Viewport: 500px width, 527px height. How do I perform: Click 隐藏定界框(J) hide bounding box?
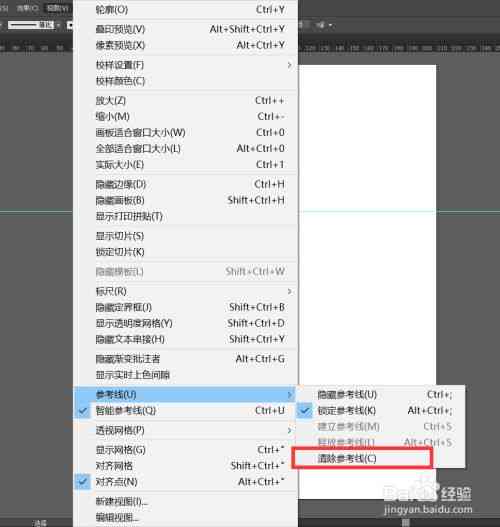tap(185, 307)
